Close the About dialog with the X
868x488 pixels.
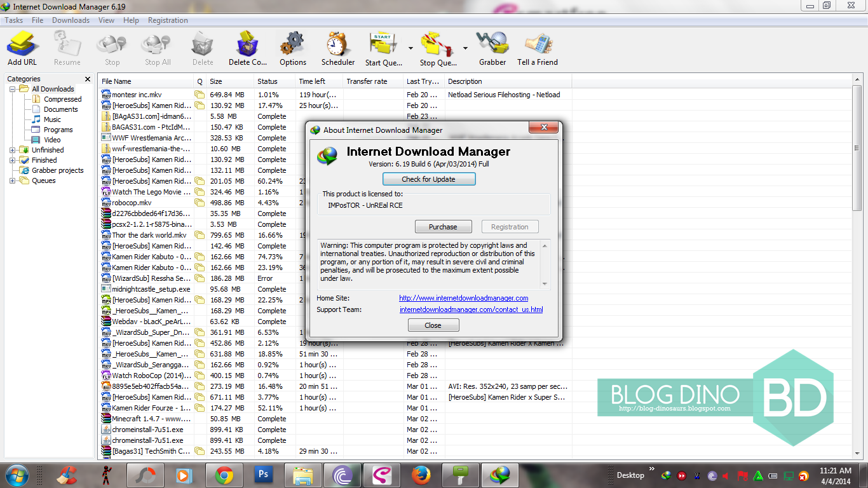(x=543, y=128)
